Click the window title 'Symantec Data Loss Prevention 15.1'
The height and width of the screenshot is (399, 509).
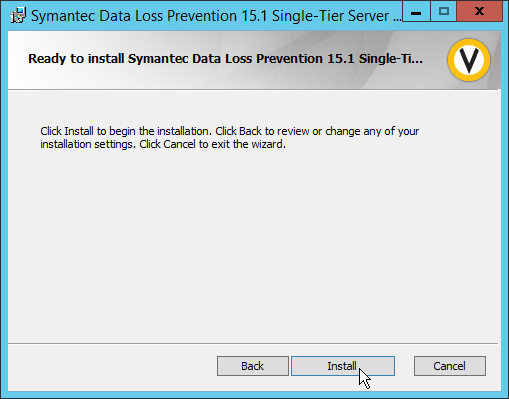point(149,16)
